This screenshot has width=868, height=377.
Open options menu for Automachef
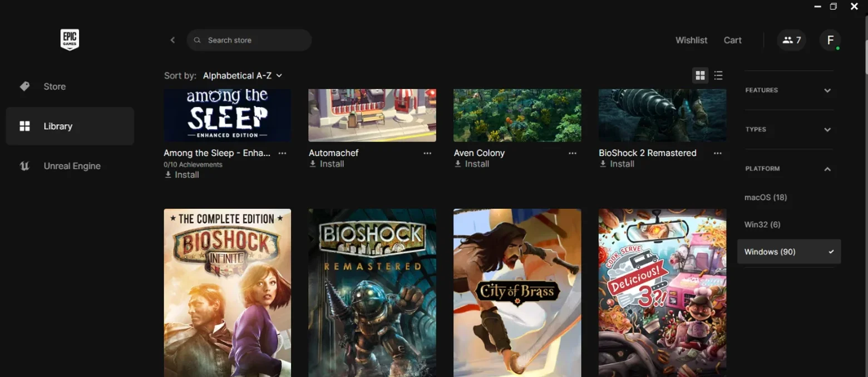pyautogui.click(x=427, y=153)
